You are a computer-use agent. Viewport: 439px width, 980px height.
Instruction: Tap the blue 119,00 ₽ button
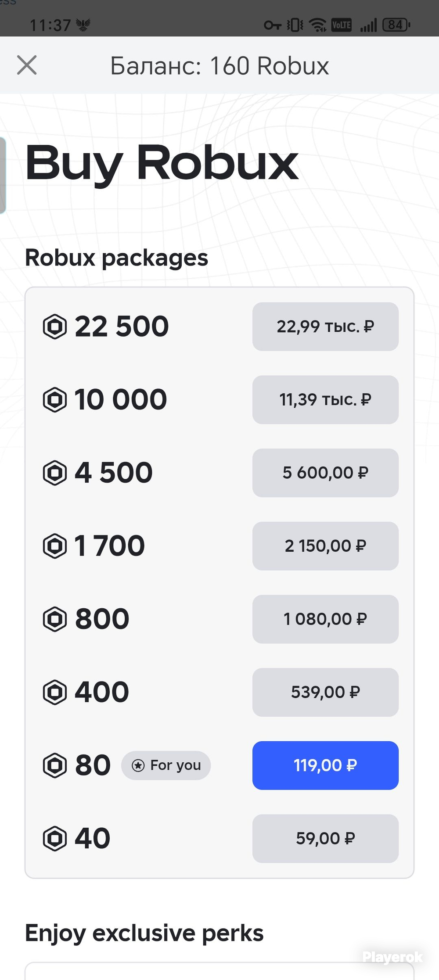(325, 765)
